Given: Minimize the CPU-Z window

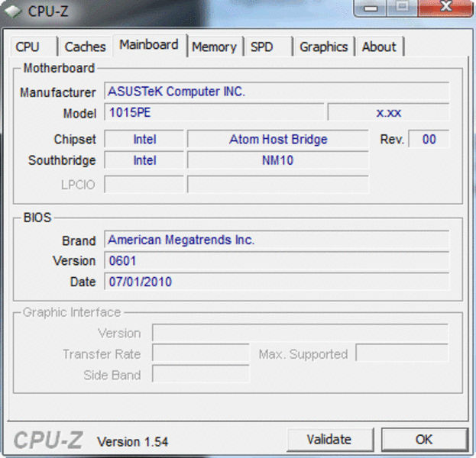Looking at the screenshot, I should (371, 8).
